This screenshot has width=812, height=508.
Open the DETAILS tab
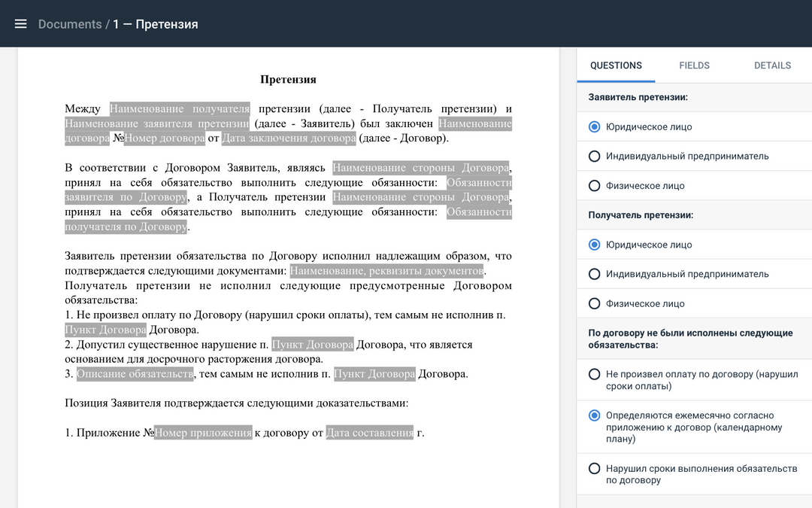(x=772, y=65)
